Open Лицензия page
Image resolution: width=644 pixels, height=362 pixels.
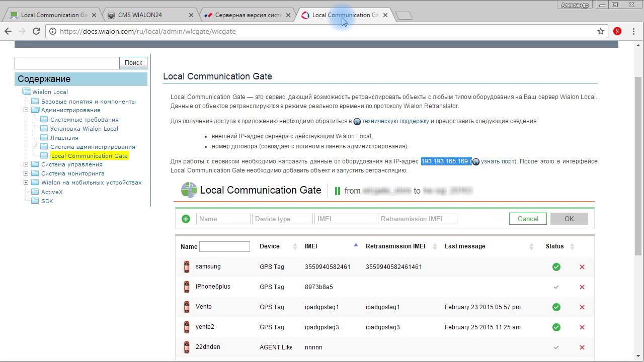(x=64, y=138)
